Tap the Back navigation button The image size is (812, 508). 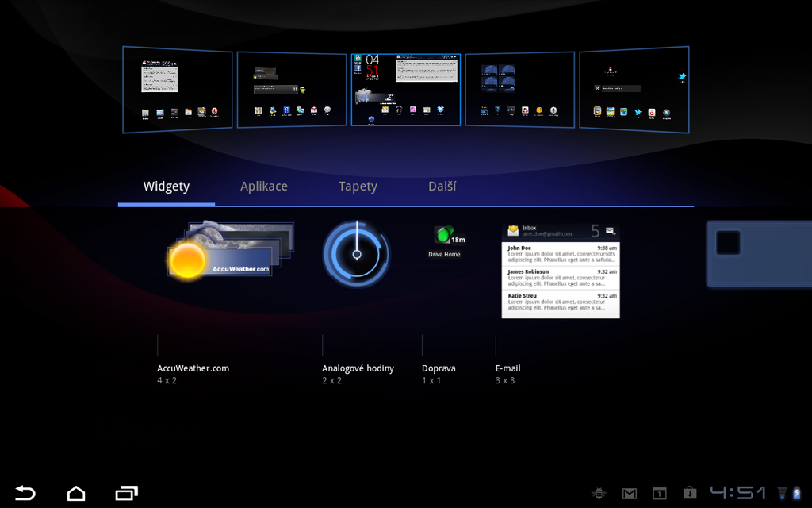(25, 493)
